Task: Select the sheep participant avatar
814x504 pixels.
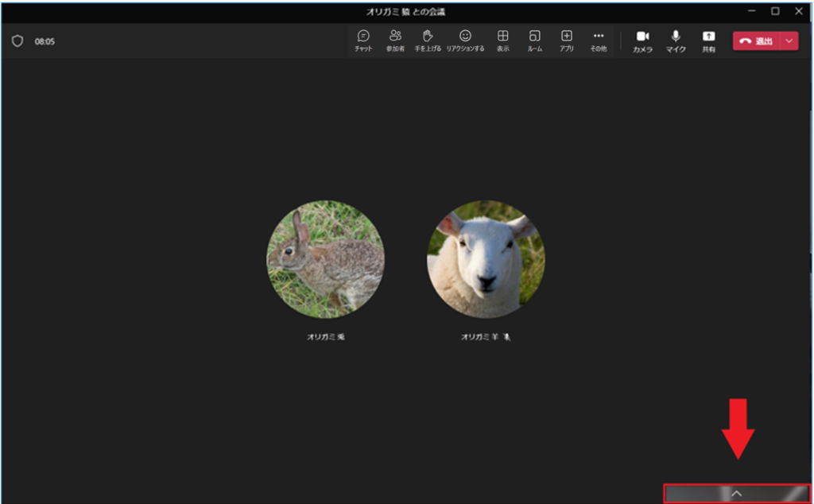Action: pos(486,259)
